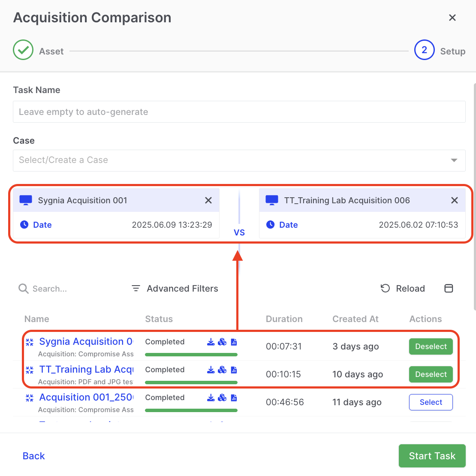Deselect the Sygnia Acquisition row
The image size is (476, 476).
pos(431,346)
